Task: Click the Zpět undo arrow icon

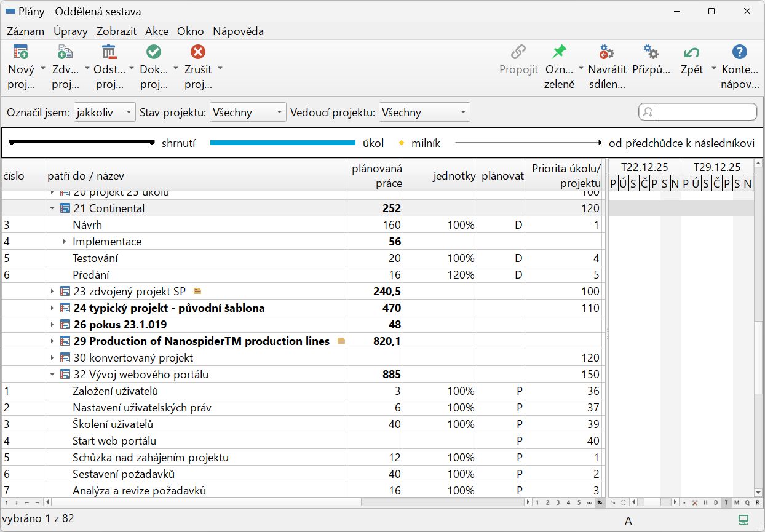Action: [x=692, y=52]
